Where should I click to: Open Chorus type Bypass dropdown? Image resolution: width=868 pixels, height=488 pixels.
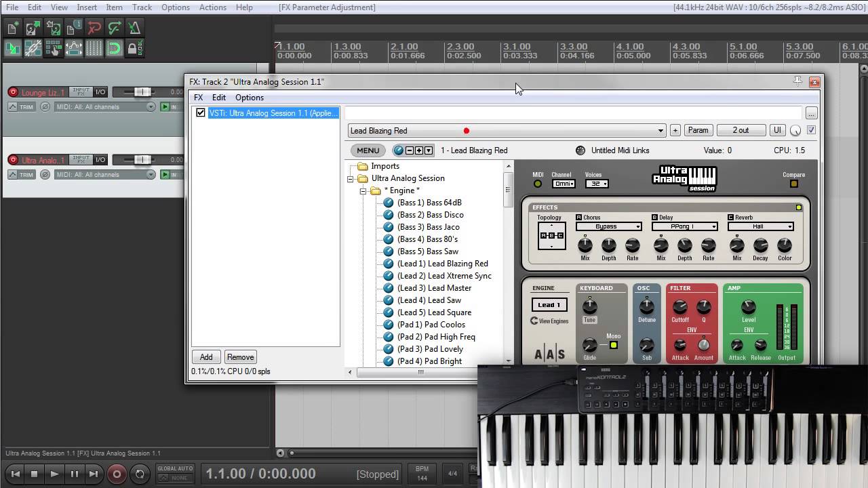608,226
